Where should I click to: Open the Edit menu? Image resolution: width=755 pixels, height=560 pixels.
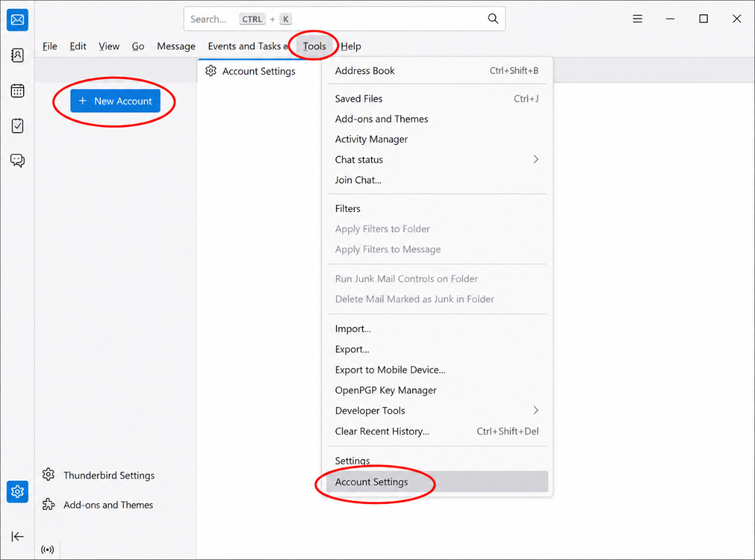coord(78,46)
